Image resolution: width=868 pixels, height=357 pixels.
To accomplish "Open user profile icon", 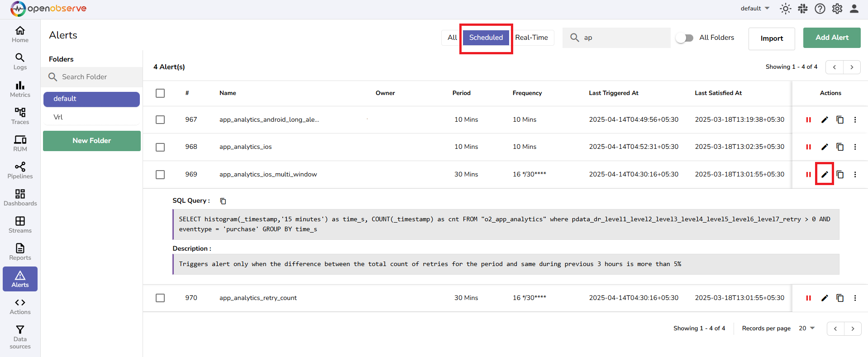I will point(854,9).
